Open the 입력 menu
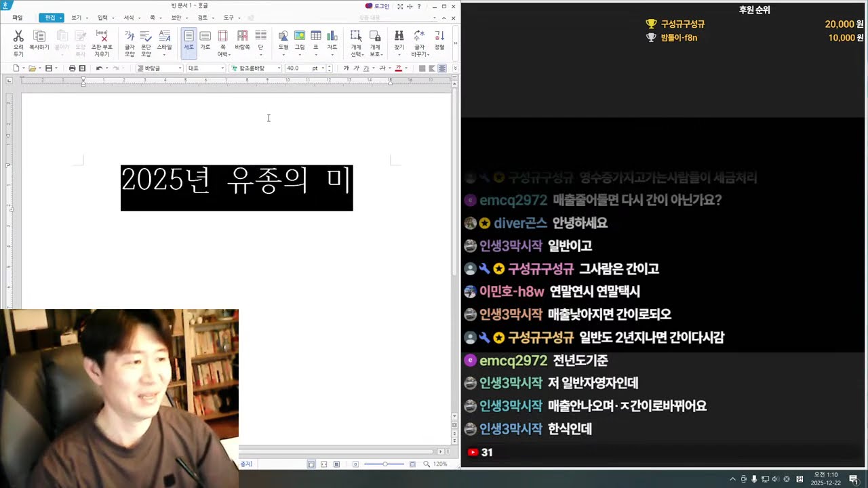The height and width of the screenshot is (488, 868). pos(102,18)
